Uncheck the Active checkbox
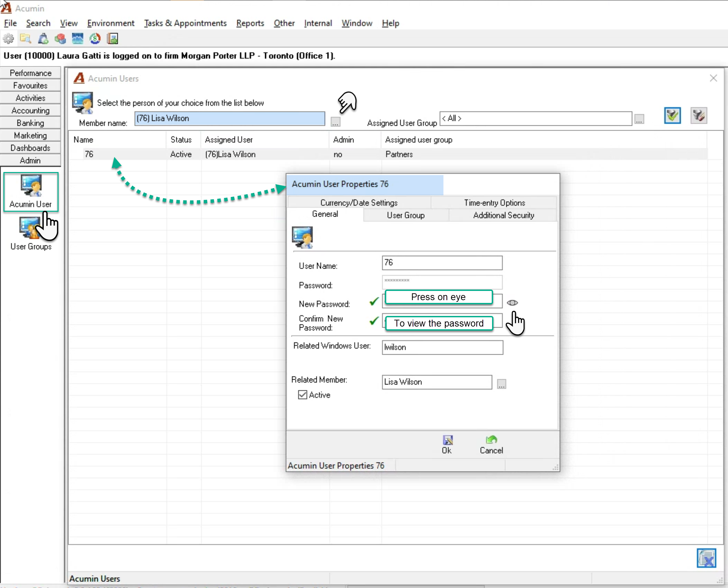The height and width of the screenshot is (588, 728). pyautogui.click(x=303, y=395)
